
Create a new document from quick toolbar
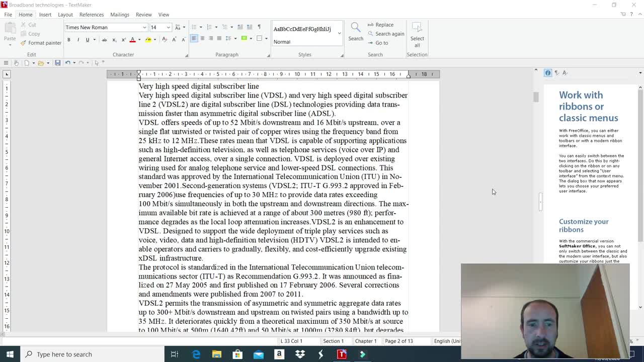click(x=27, y=63)
